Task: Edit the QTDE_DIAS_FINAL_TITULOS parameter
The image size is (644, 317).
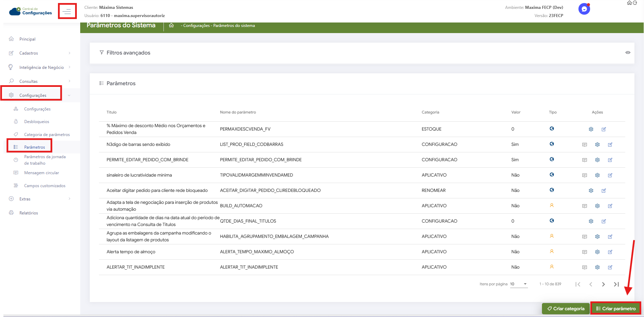Action: 603,221
